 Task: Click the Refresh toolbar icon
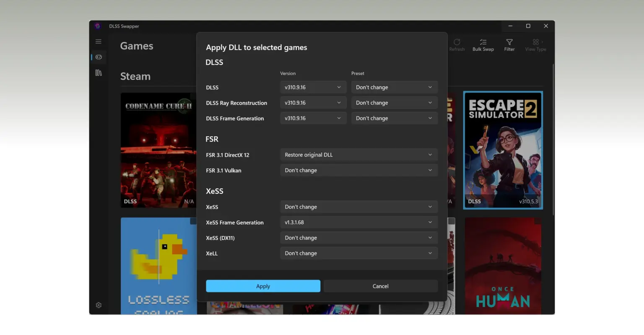(457, 45)
